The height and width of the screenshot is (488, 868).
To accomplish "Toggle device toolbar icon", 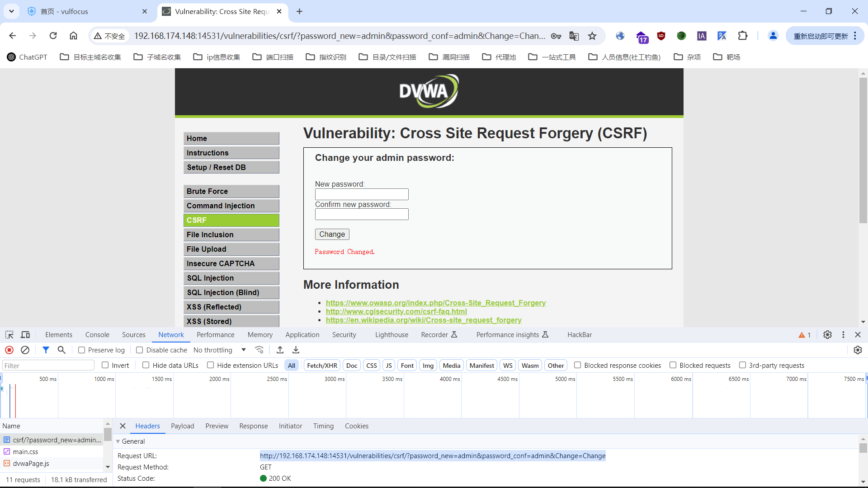I will coord(25,335).
